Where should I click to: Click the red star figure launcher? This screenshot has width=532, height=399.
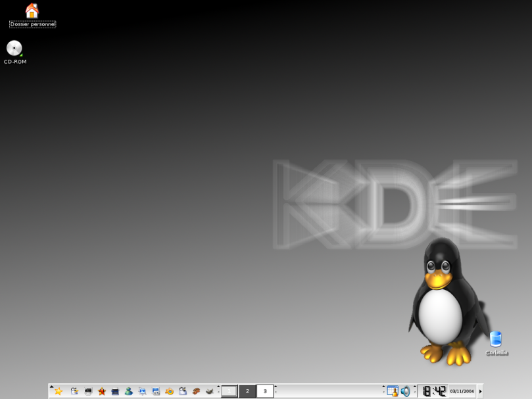click(102, 391)
